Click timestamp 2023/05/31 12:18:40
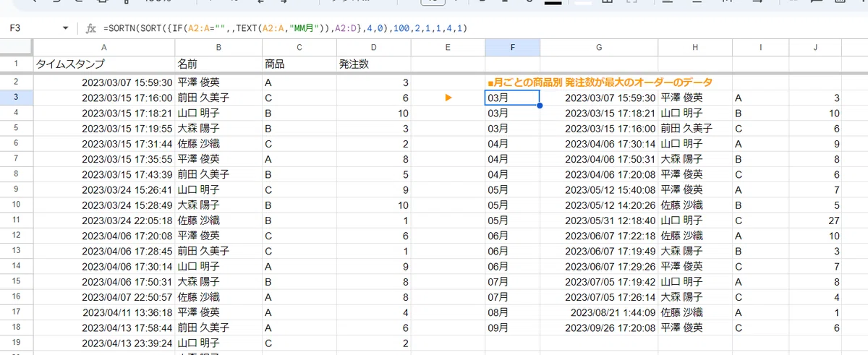The image size is (868, 355). 610,220
